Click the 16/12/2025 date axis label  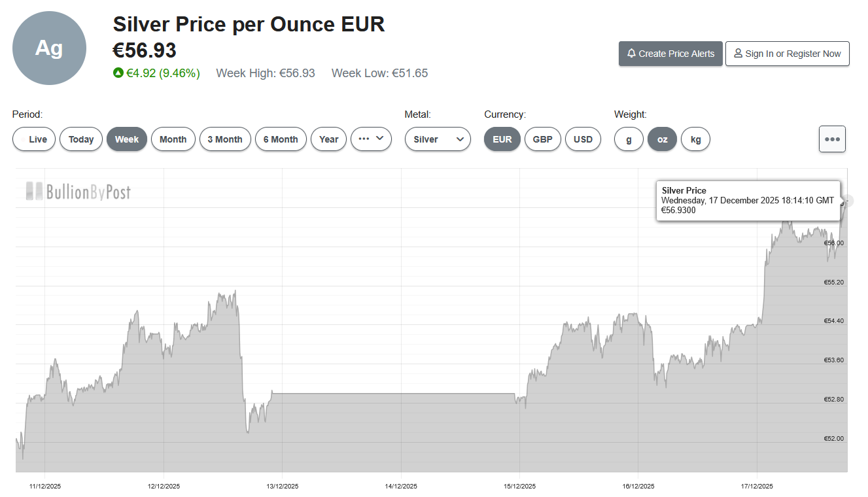pyautogui.click(x=638, y=487)
